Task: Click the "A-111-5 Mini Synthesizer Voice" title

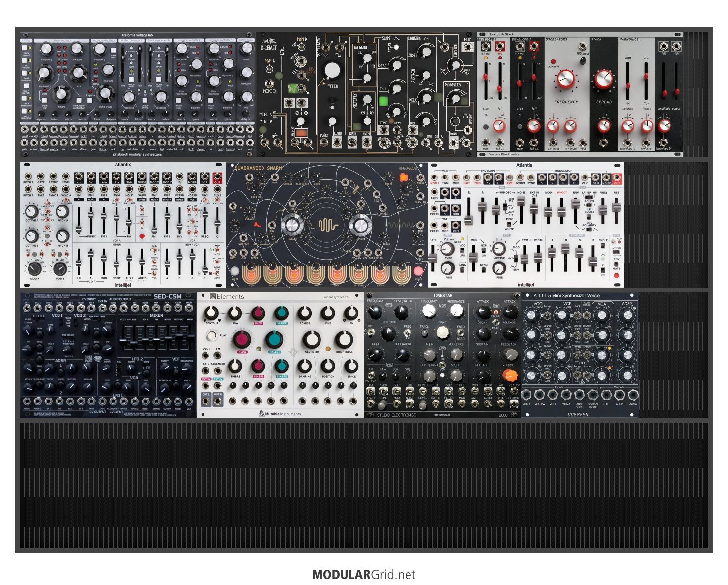Action: coord(566,296)
